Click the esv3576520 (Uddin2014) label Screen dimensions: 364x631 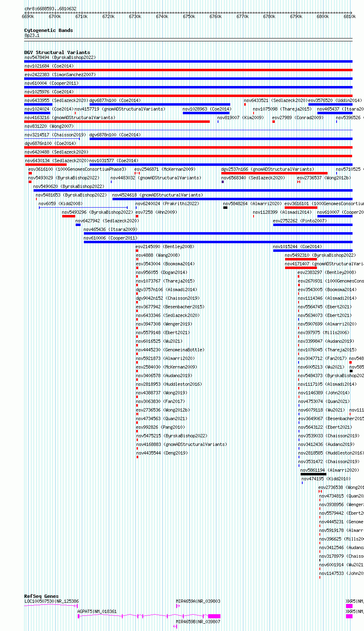[x=335, y=100]
